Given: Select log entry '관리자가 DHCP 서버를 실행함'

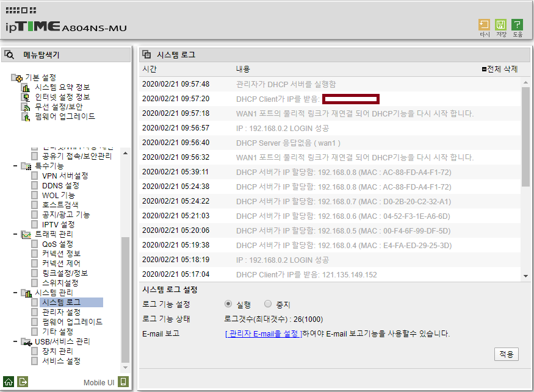Looking at the screenshot, I should coord(286,84).
